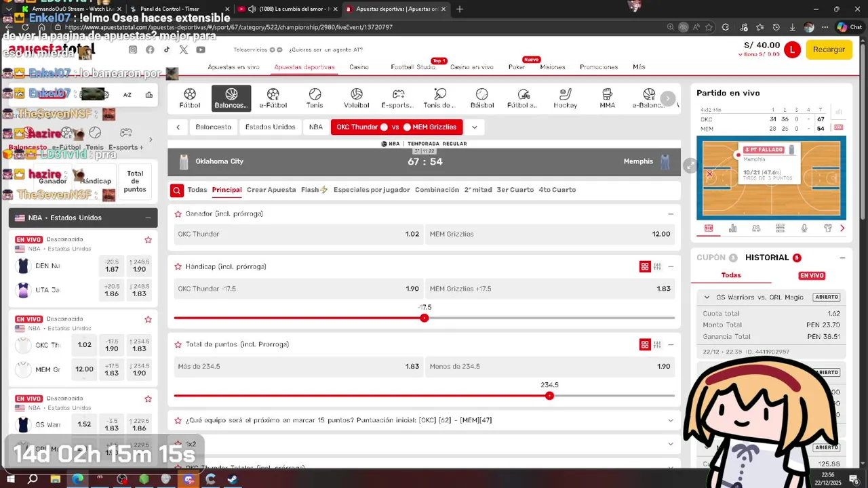This screenshot has height=488, width=868.
Task: Adjust the Total points 234.5 slider handle
Action: pyautogui.click(x=549, y=396)
